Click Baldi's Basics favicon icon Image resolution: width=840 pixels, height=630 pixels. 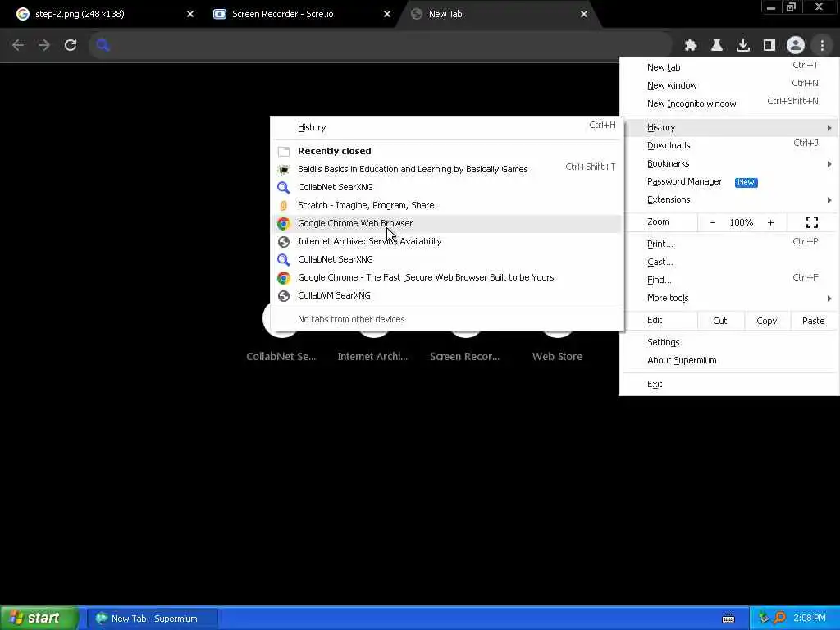click(x=284, y=169)
